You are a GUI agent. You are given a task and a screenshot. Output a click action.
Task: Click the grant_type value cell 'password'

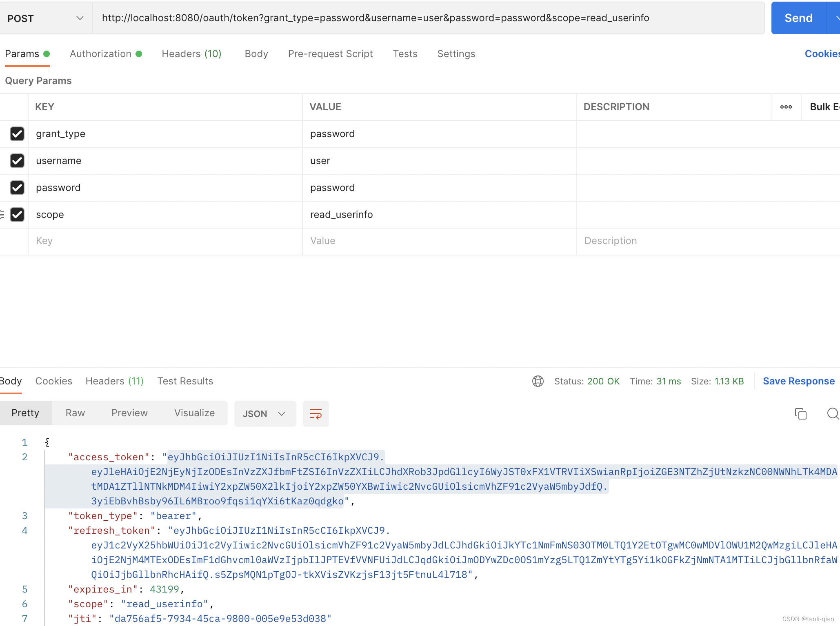point(439,134)
